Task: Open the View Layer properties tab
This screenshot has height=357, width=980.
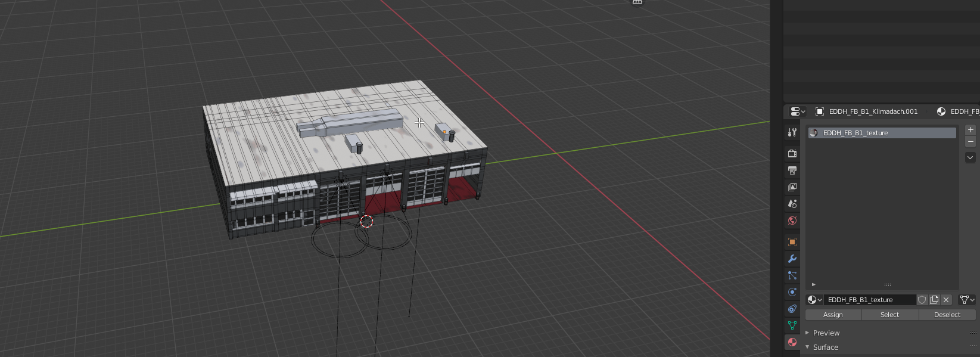Action: point(792,187)
